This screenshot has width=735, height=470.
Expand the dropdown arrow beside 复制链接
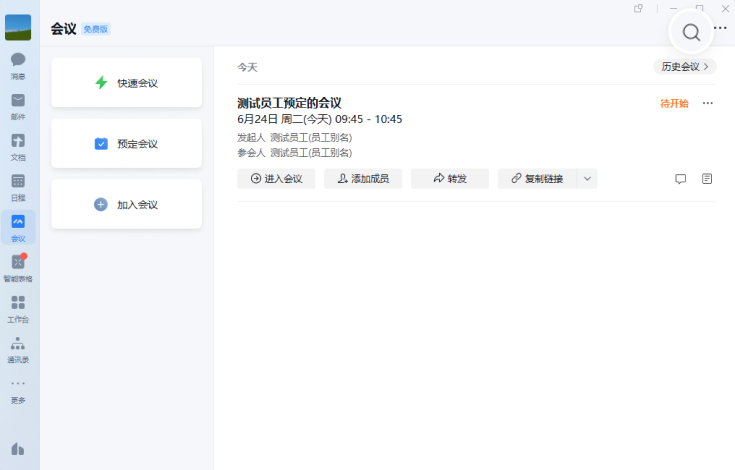587,179
